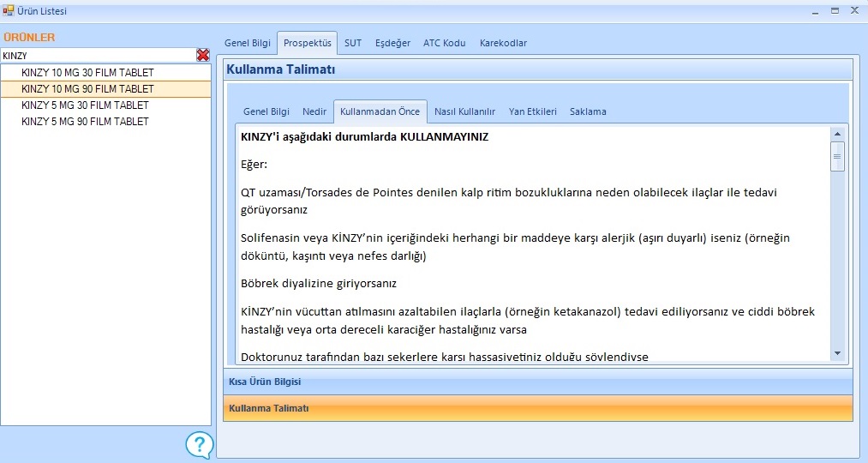This screenshot has height=463, width=868.
Task: Open the Karekodlar tab
Action: click(503, 43)
